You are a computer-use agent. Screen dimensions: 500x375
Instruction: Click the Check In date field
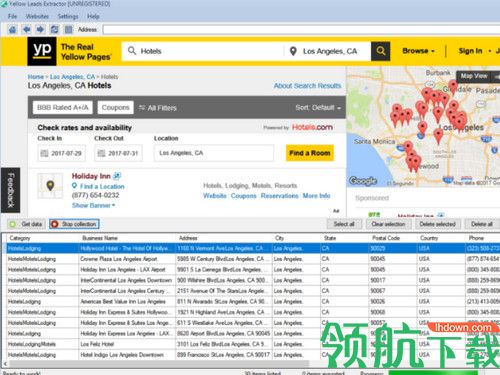click(61, 153)
